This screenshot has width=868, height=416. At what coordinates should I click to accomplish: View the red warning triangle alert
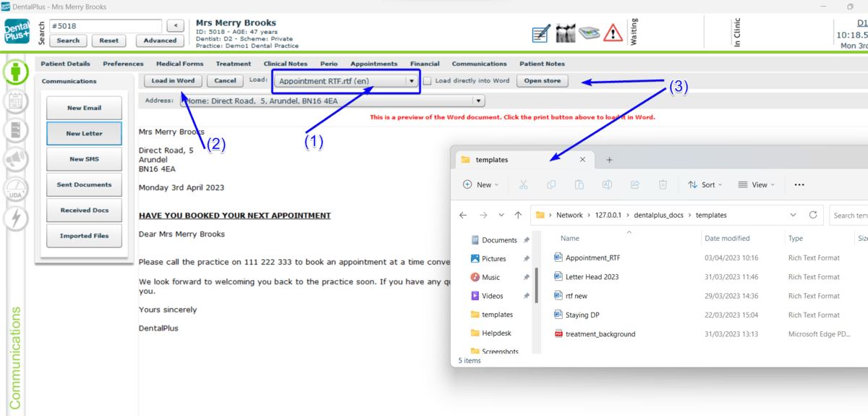tap(613, 33)
